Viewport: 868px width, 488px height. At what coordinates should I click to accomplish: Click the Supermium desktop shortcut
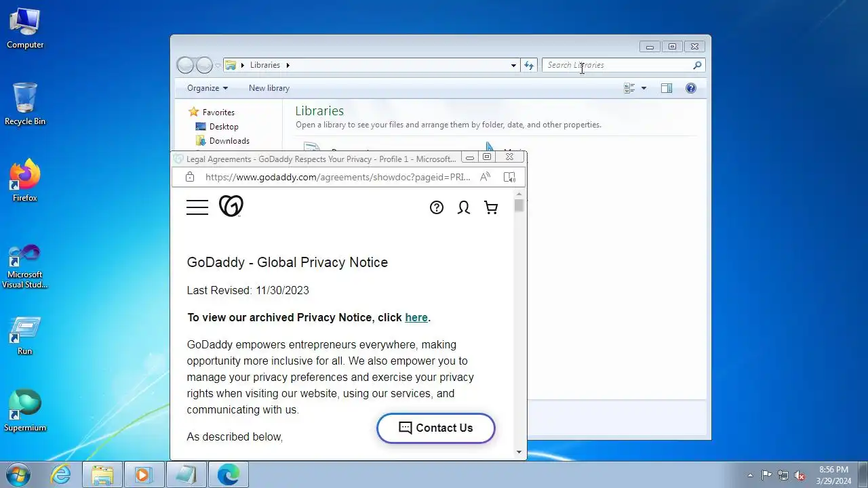click(25, 411)
